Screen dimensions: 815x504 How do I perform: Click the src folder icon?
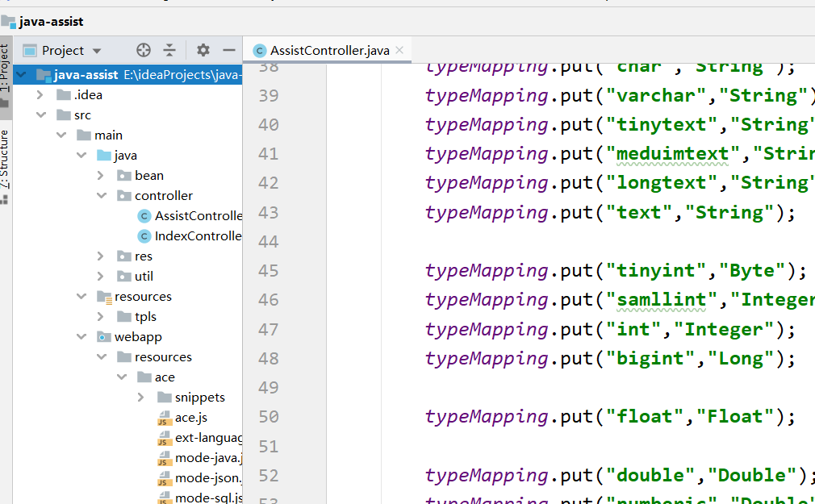64,115
